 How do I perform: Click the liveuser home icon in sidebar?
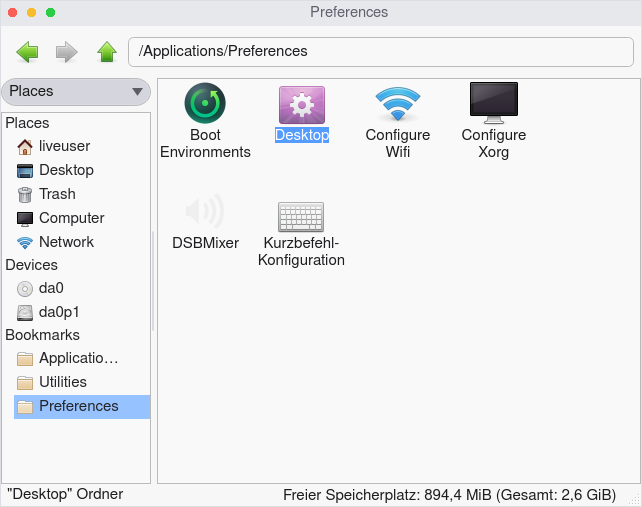25,147
